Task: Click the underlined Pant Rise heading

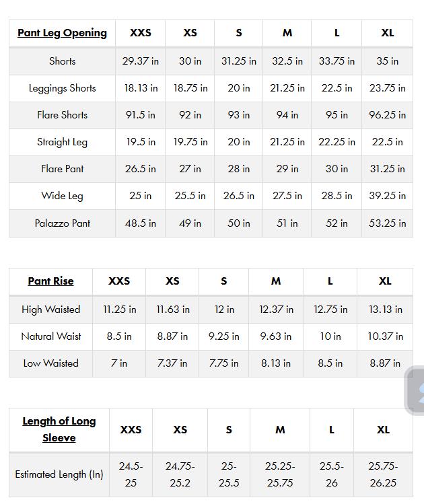Action: click(x=50, y=281)
